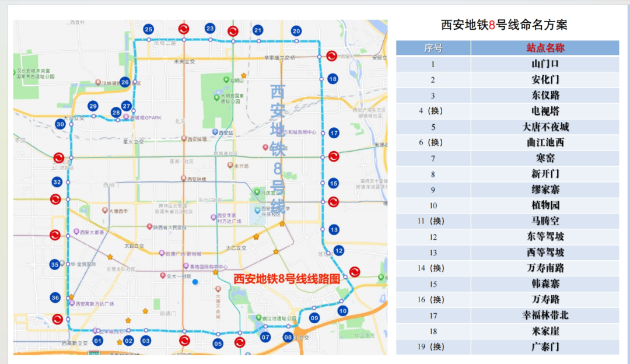630x364 pixels.
Task: Click the 西安钟楼 landmark pin
Action: 184,178
